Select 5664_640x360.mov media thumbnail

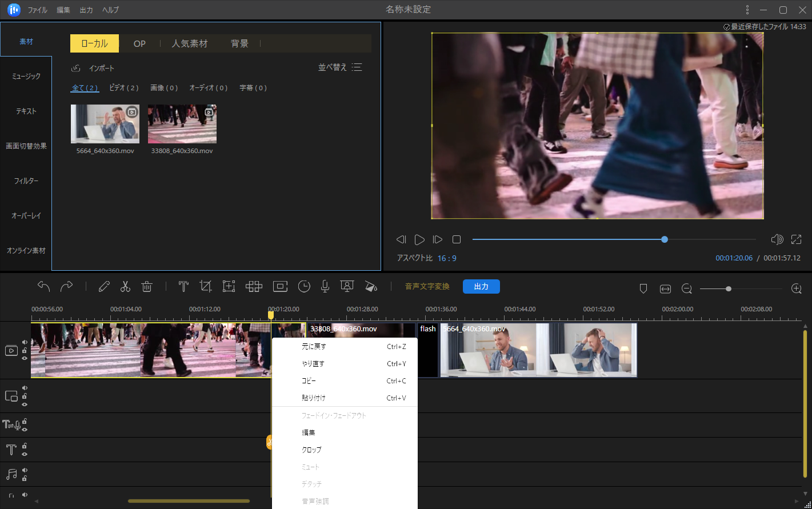pyautogui.click(x=105, y=124)
